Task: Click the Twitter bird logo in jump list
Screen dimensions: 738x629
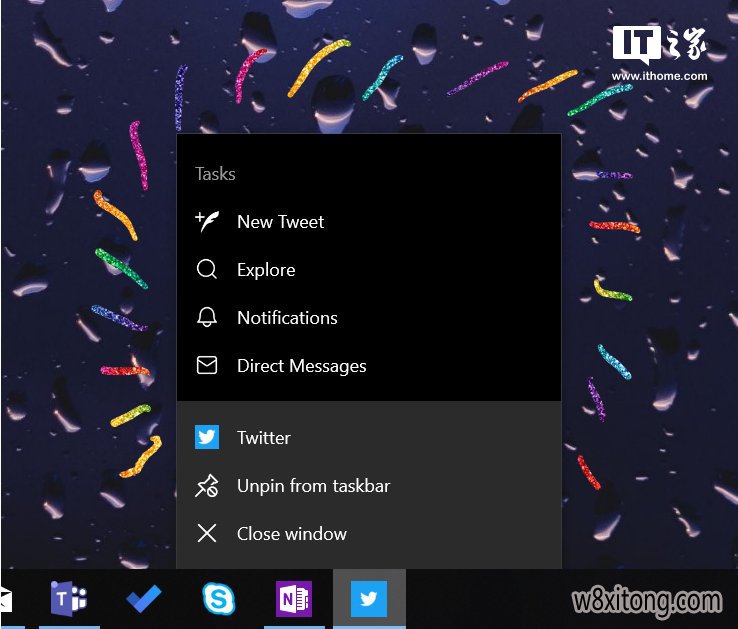Action: click(x=207, y=437)
